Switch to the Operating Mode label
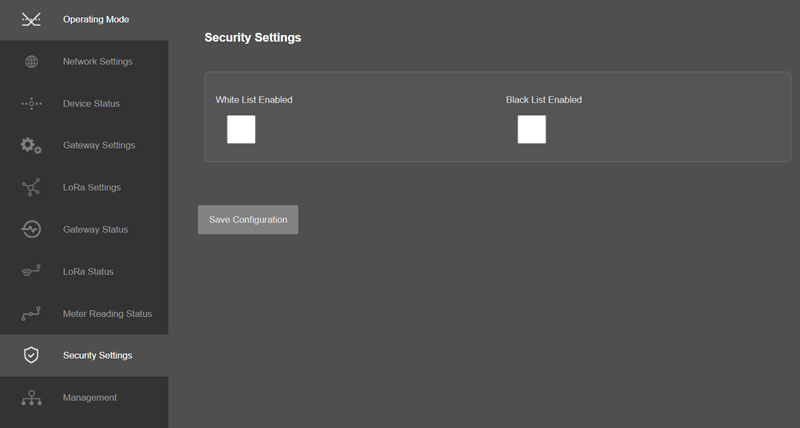This screenshot has width=800, height=428. [x=96, y=19]
